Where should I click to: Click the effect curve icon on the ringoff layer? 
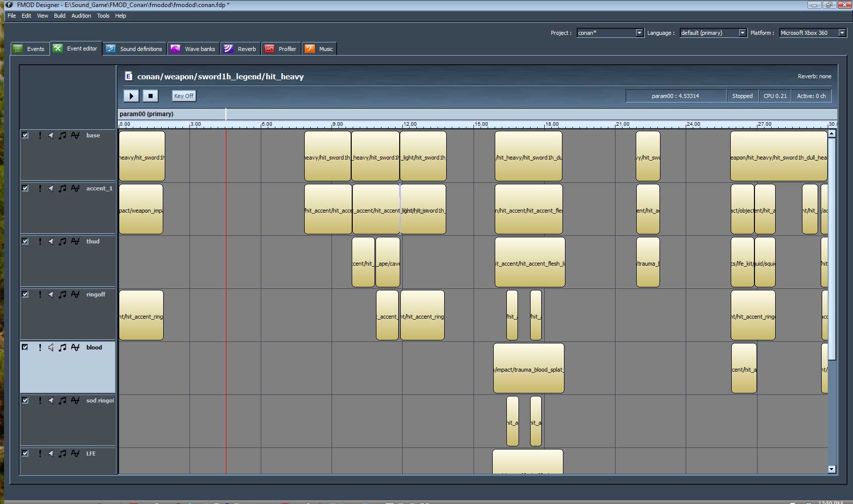coord(75,294)
